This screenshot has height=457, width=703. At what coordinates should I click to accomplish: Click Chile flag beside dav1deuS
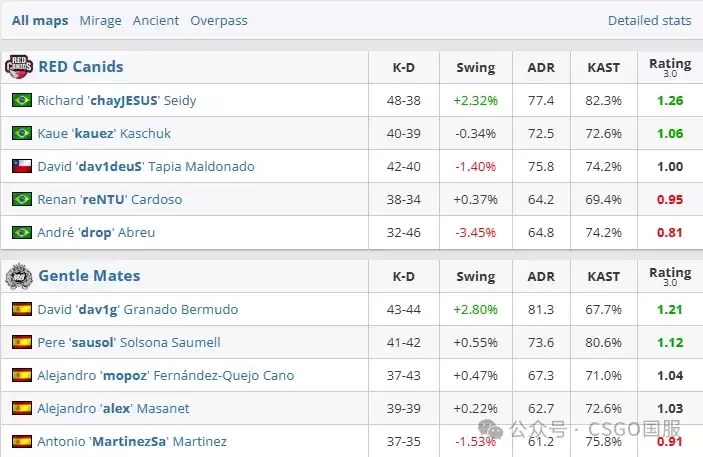(22, 166)
